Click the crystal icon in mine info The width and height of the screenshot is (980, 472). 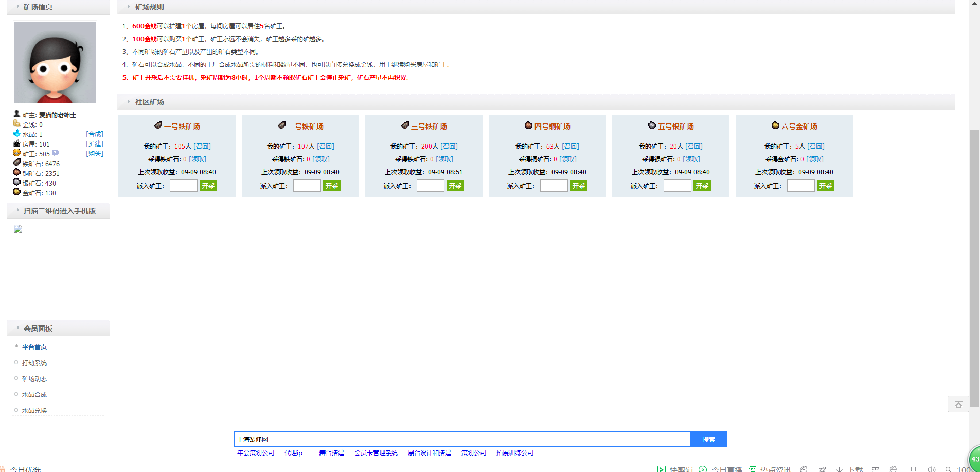16,134
